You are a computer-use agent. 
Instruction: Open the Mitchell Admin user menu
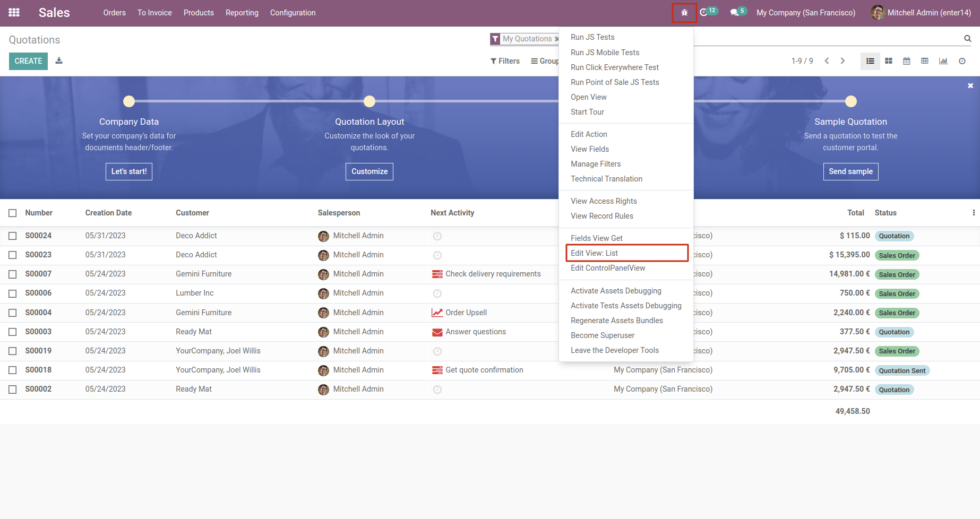tap(921, 13)
